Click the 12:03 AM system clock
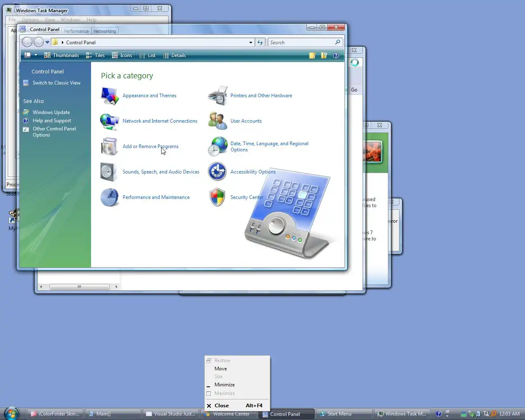The height and width of the screenshot is (420, 525). click(x=509, y=414)
